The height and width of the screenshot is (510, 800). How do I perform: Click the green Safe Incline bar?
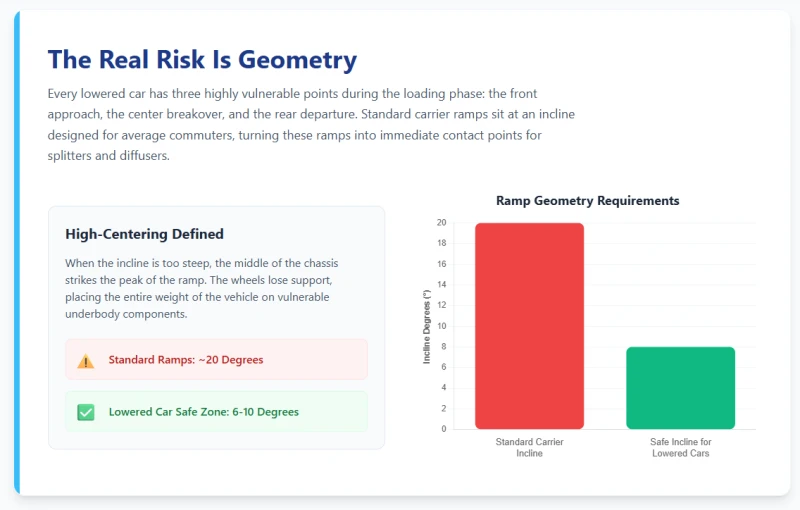[x=680, y=388]
